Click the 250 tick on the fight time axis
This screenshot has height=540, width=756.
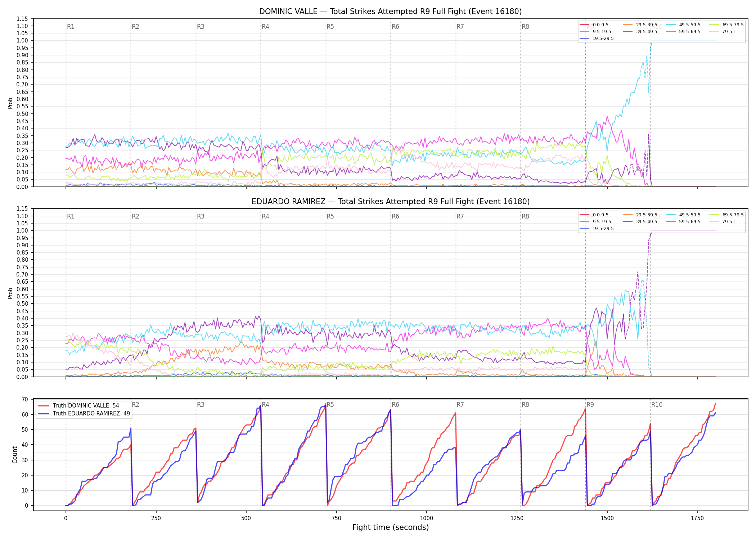tap(156, 518)
